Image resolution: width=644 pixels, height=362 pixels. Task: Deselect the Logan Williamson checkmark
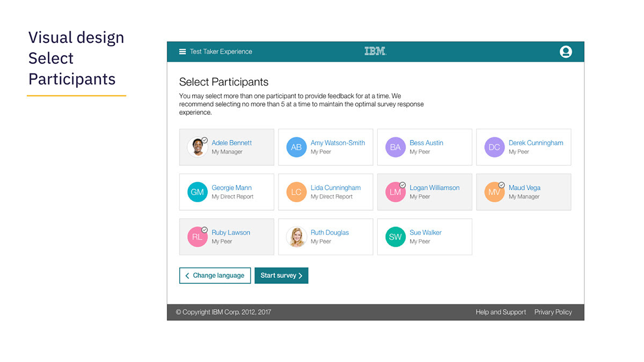402,185
